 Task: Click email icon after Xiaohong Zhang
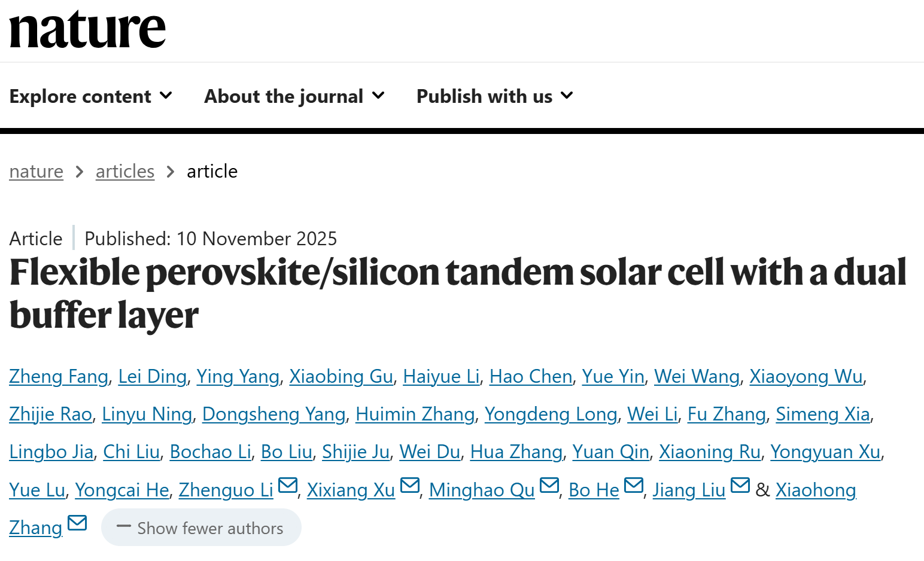tap(77, 523)
